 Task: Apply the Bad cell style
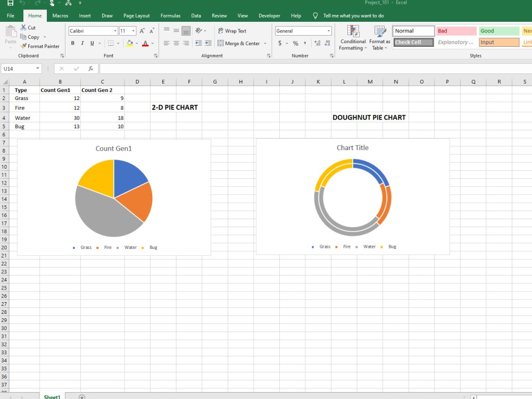(x=456, y=31)
